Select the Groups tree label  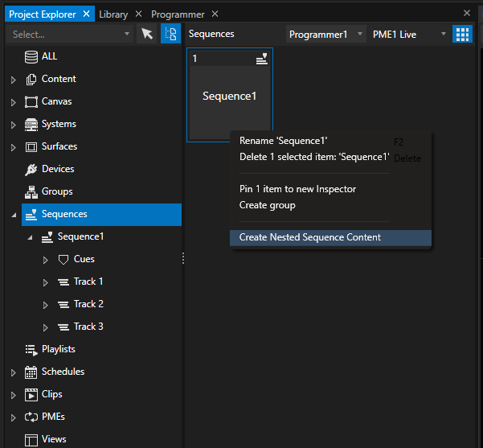tap(57, 191)
